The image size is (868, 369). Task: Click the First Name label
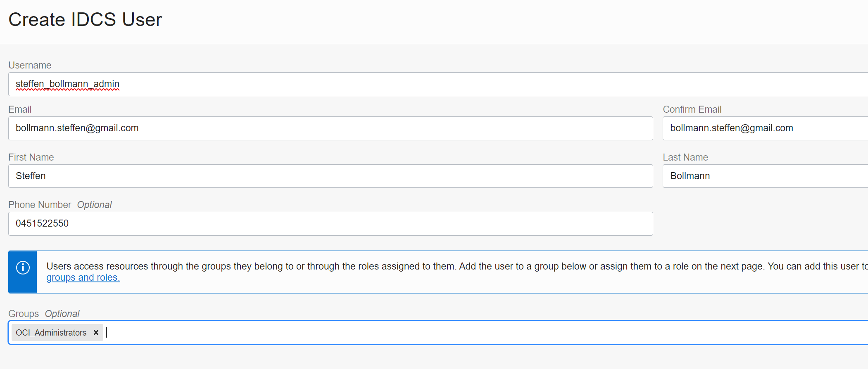(x=31, y=157)
